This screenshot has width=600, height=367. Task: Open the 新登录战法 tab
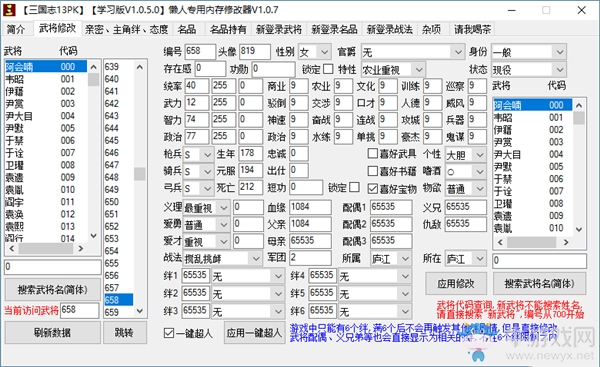[390, 29]
